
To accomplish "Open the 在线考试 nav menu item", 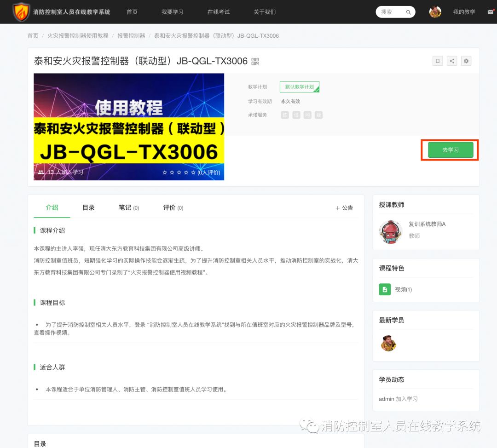I will click(x=219, y=12).
